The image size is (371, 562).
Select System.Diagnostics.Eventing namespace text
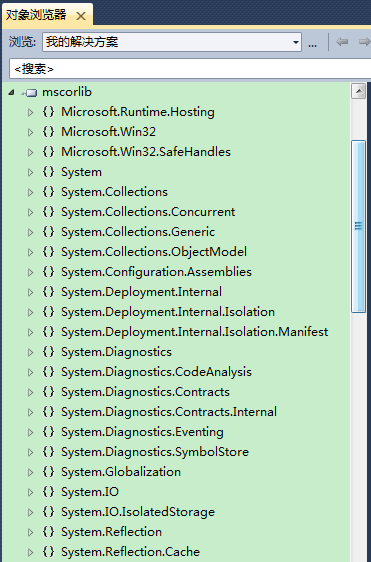pos(142,432)
